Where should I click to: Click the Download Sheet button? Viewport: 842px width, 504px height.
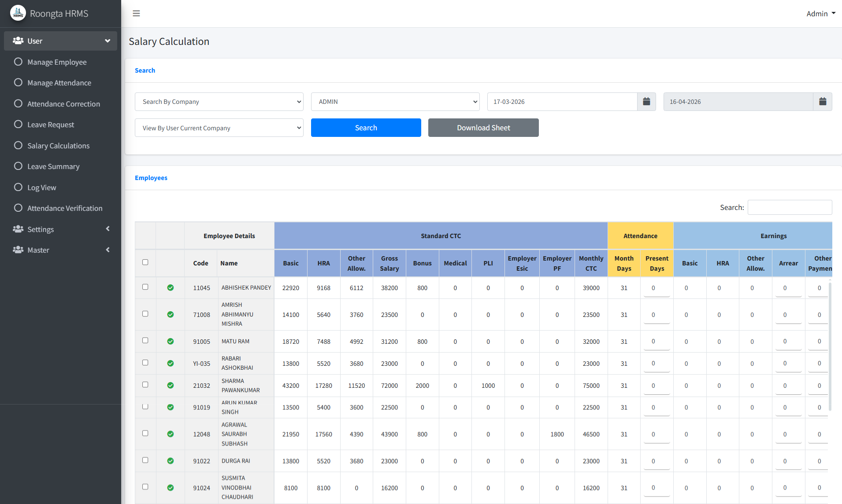(483, 128)
